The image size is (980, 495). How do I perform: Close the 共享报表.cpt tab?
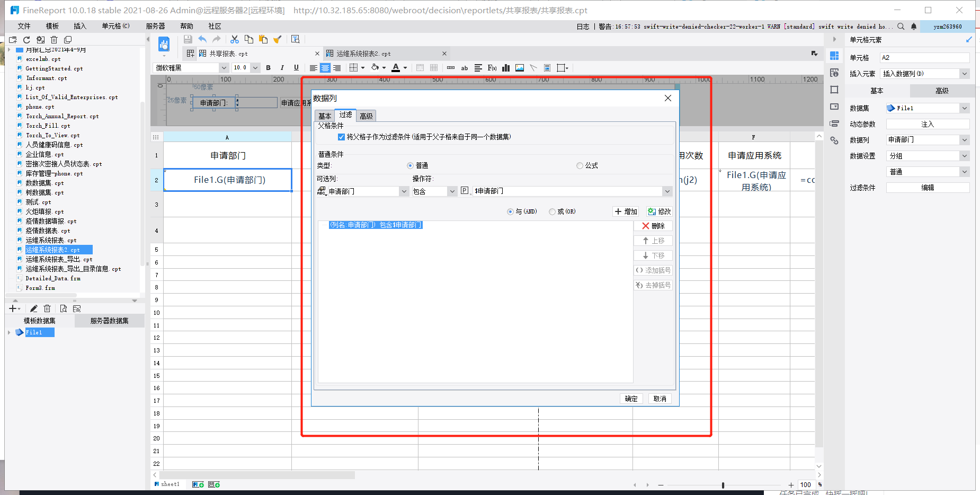(x=317, y=54)
